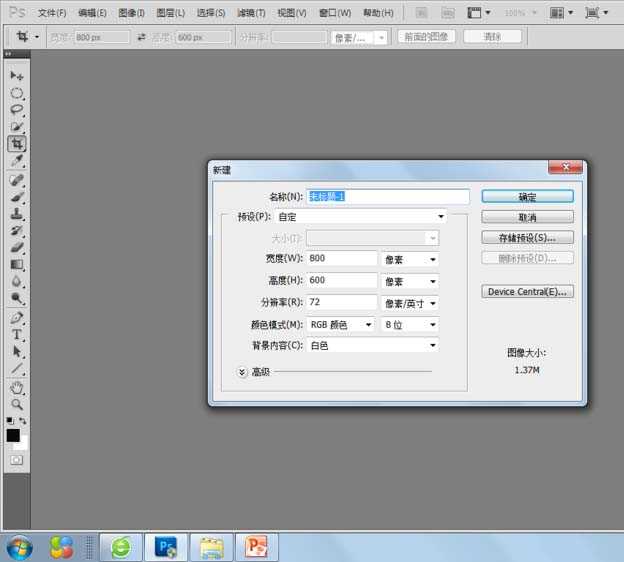Screen dimensions: 624x562
Task: Toggle Quick Mask mode in toolbox
Action: 17,459
